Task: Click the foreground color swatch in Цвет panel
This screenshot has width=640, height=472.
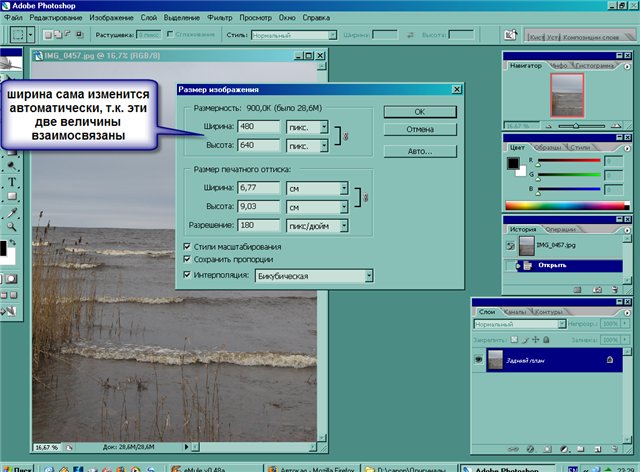Action: pyautogui.click(x=513, y=163)
